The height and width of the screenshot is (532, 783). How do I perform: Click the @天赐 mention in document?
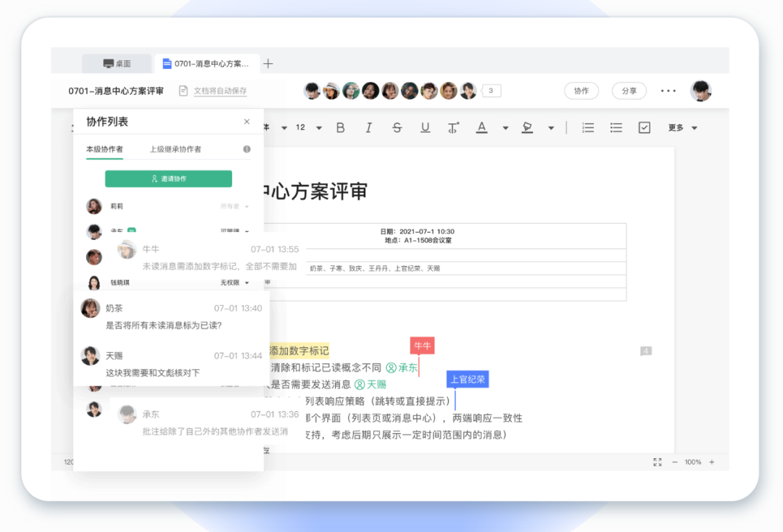[370, 384]
